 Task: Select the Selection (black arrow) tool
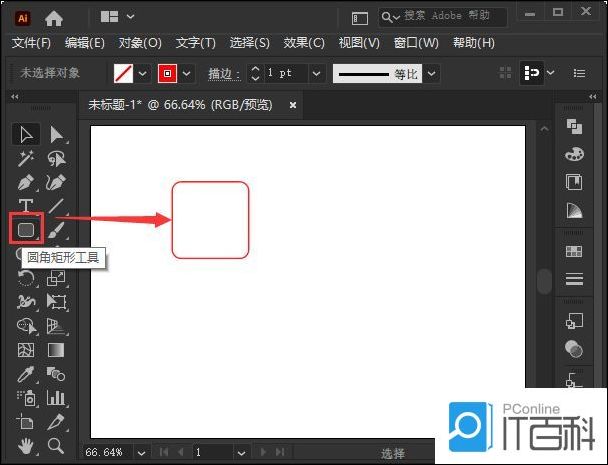coord(26,135)
